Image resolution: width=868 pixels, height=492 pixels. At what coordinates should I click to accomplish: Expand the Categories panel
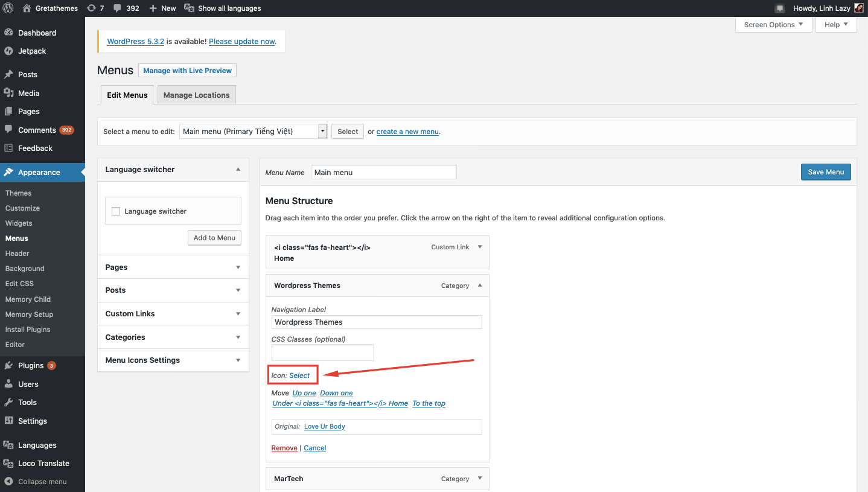tap(238, 337)
